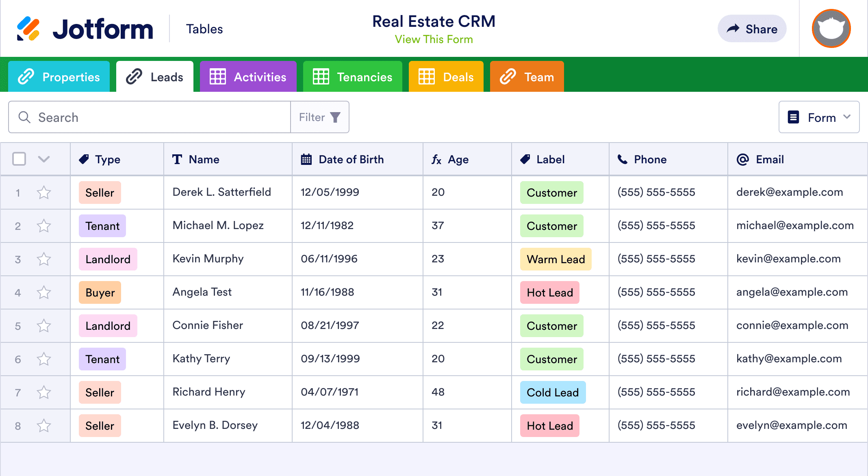Screen dimensions: 868x476
Task: Click into the Search input field
Action: tap(150, 117)
